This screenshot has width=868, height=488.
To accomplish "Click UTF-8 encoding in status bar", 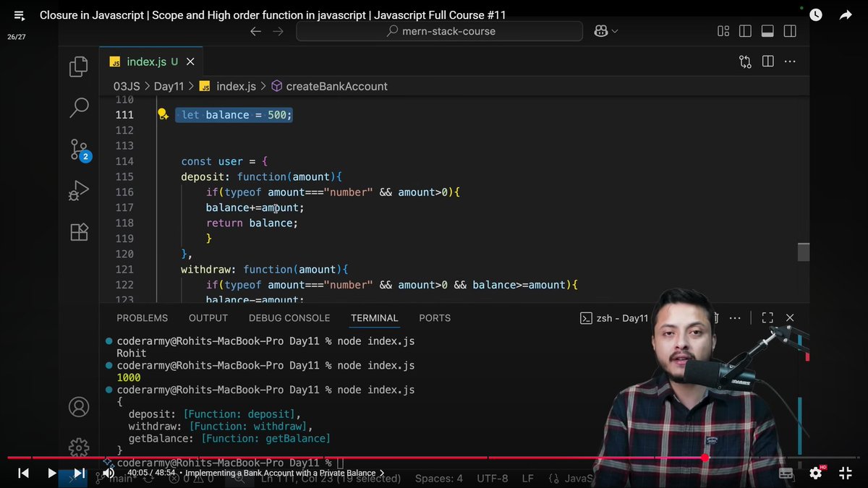I will [493, 478].
